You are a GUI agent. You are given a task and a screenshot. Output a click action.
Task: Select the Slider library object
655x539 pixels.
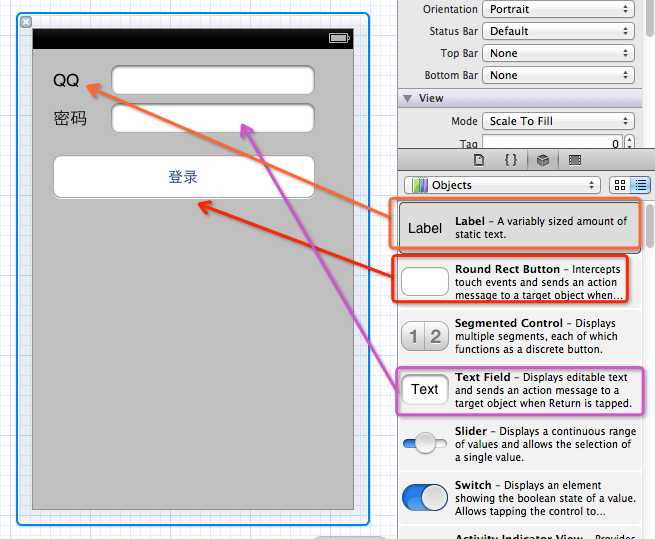pyautogui.click(x=519, y=443)
